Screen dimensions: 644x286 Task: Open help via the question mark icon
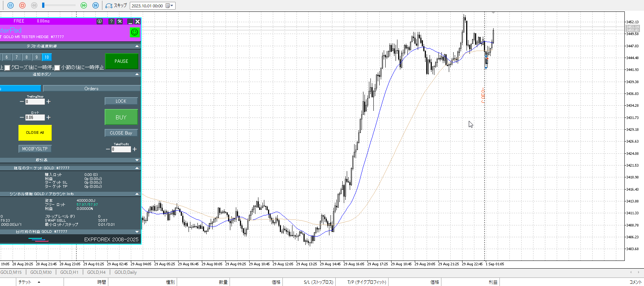pos(111,21)
